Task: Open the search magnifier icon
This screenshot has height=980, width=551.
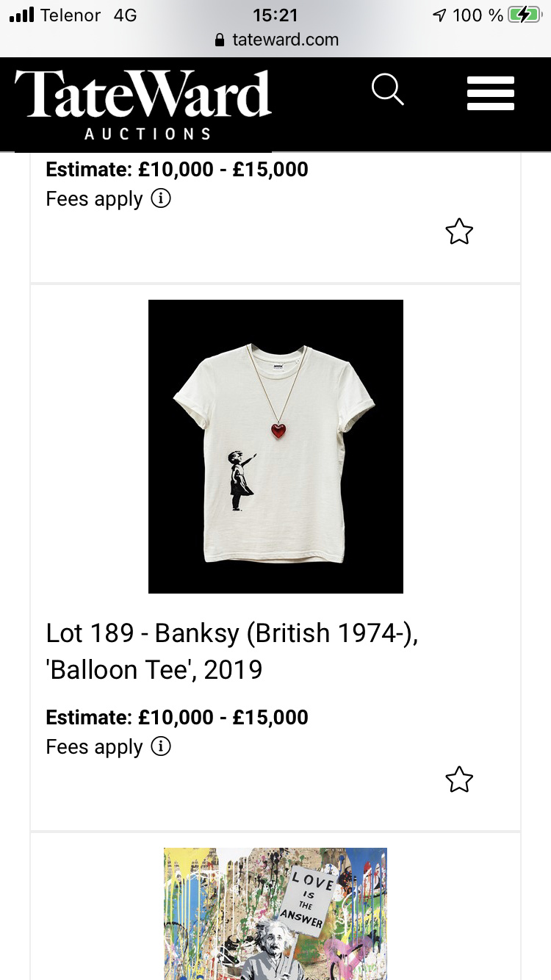Action: point(388,91)
